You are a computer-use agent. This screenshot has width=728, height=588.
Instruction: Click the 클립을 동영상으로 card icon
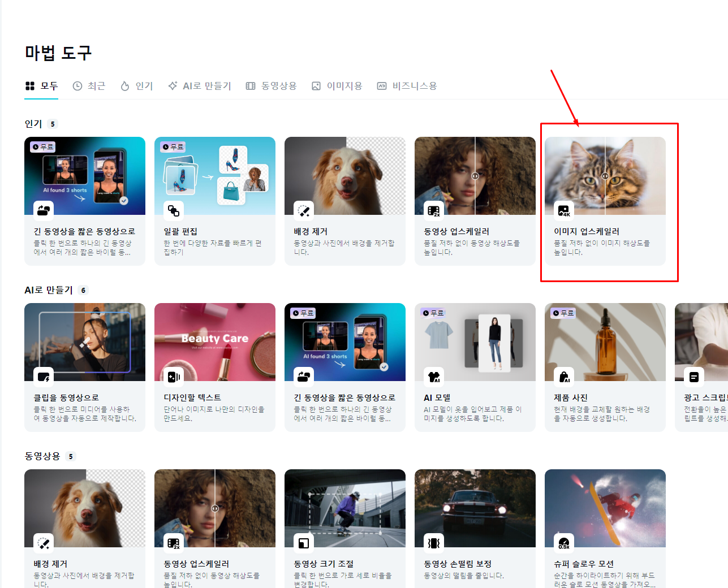(x=44, y=377)
